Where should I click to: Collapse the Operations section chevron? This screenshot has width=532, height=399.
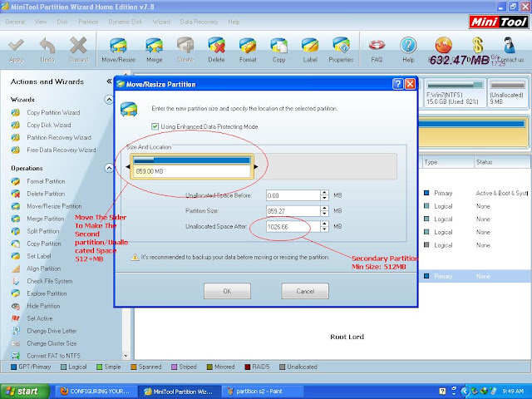point(109,168)
